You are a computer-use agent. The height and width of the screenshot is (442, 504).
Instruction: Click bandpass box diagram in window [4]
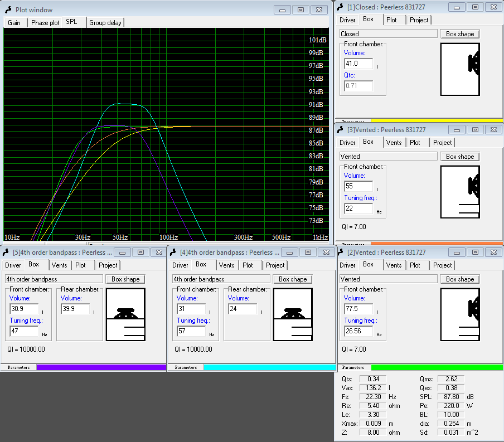[293, 315]
